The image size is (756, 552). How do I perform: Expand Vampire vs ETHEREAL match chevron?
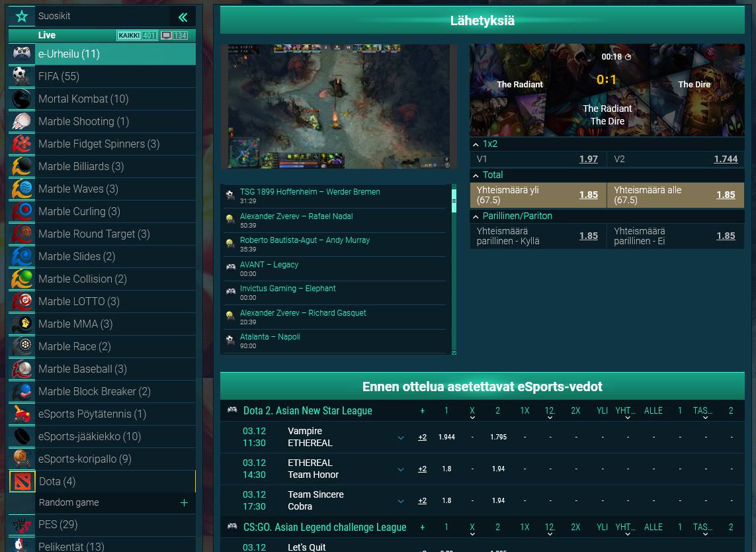[401, 437]
